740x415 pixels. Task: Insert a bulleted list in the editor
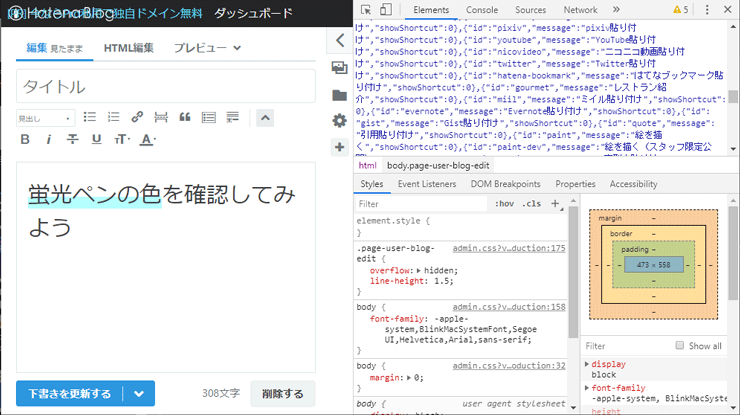(90, 117)
